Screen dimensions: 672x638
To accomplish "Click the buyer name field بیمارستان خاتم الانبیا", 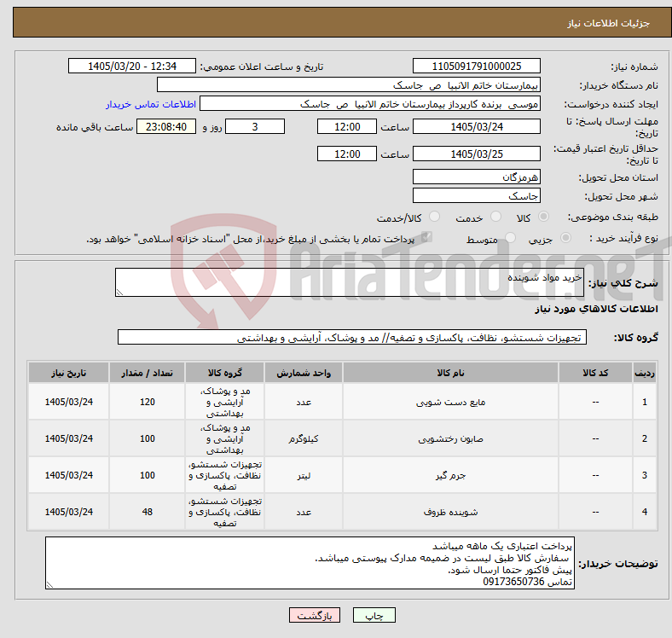I will coord(349,85).
